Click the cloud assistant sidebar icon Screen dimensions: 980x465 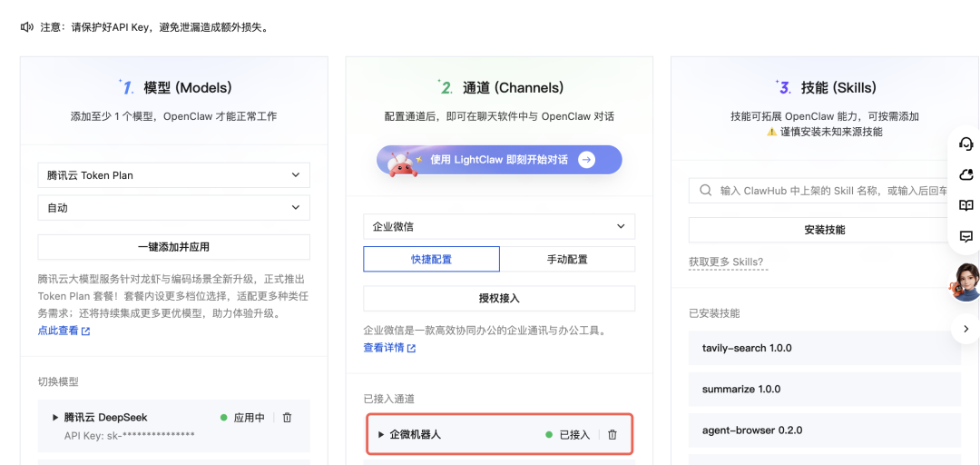(966, 174)
